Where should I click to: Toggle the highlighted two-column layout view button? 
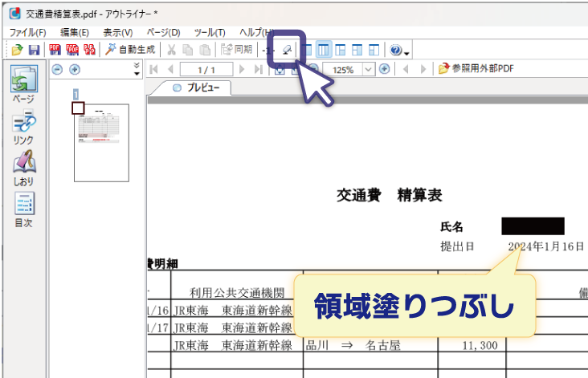(324, 50)
